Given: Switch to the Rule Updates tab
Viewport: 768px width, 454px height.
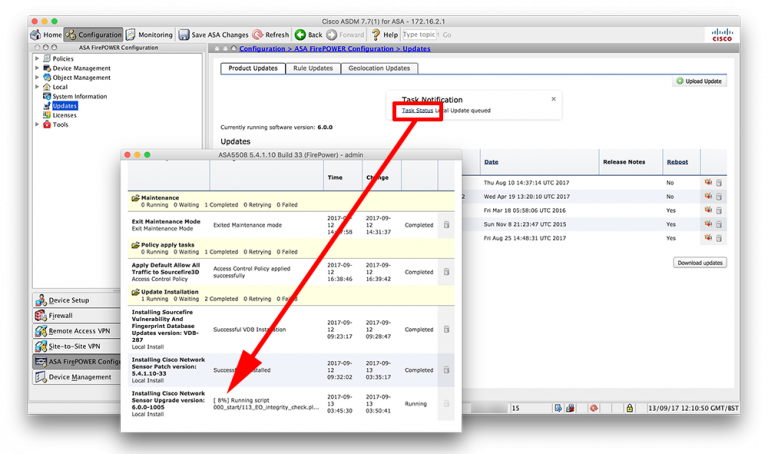Looking at the screenshot, I should pos(312,68).
